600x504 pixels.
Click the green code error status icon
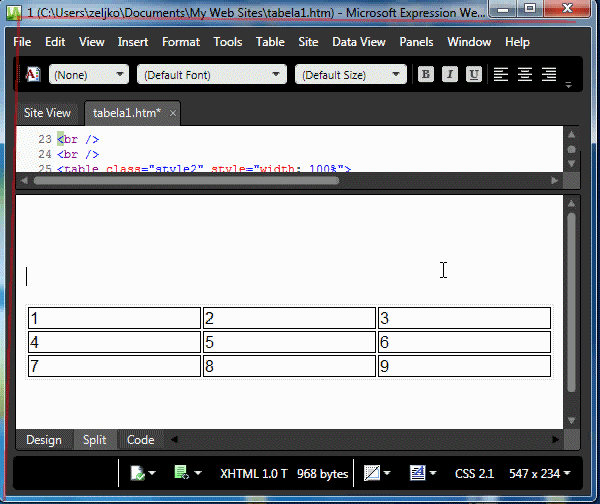[182, 473]
